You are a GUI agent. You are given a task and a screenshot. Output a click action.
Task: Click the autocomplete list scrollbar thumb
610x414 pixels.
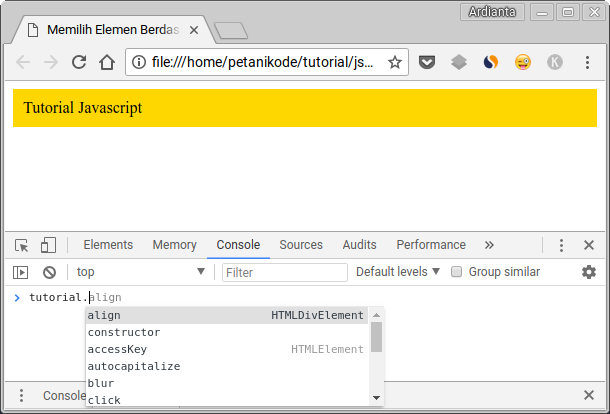[x=376, y=337]
